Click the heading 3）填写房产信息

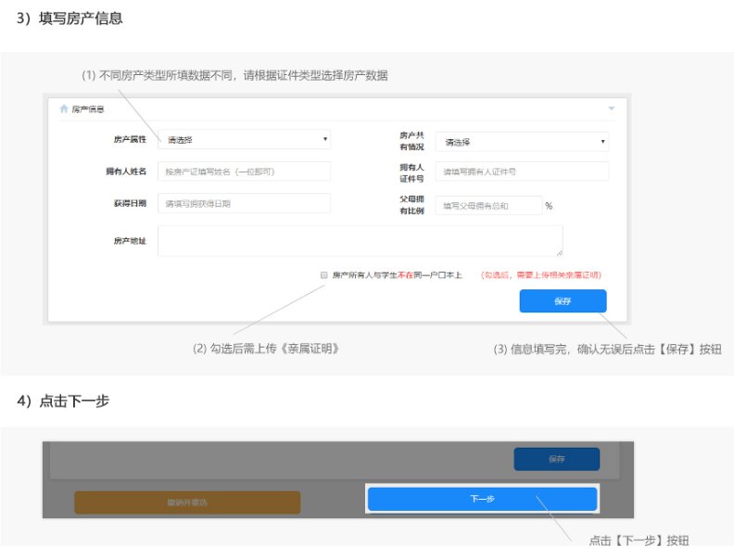click(70, 18)
